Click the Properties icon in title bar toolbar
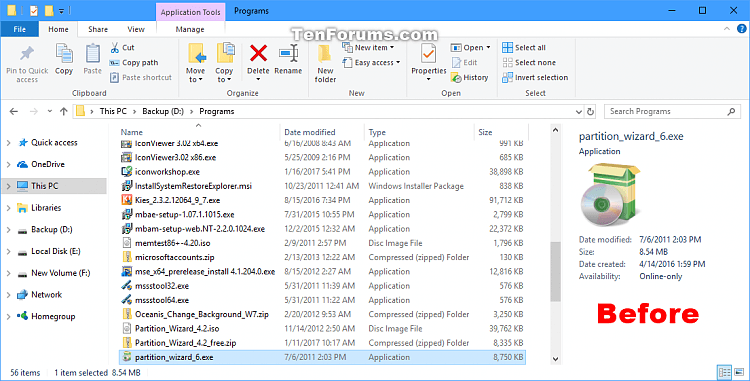 pos(33,10)
